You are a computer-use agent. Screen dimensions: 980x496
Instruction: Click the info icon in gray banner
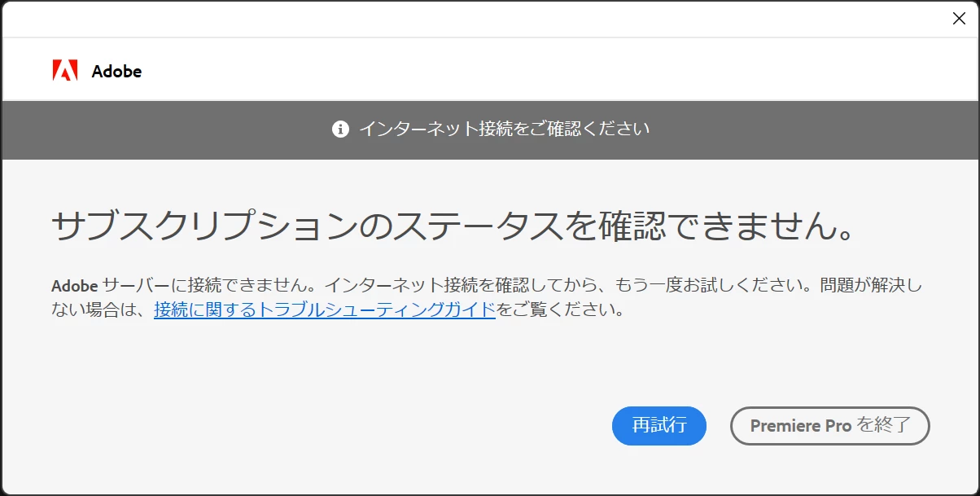coord(340,129)
